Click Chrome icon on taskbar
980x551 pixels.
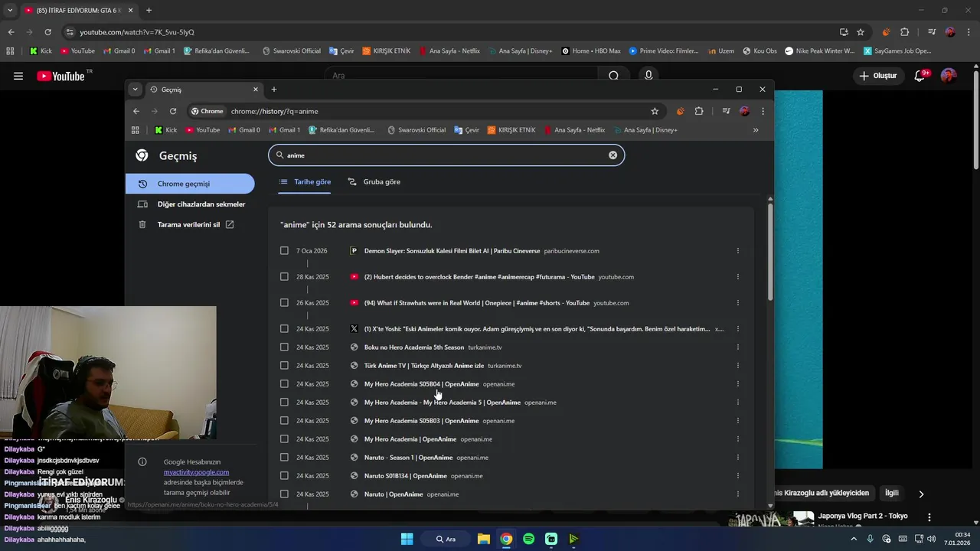pyautogui.click(x=506, y=539)
